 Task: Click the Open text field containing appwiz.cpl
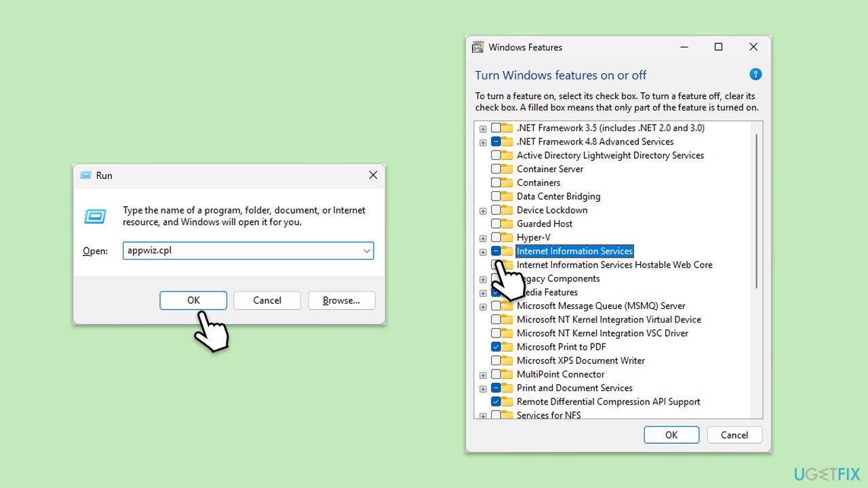point(248,251)
